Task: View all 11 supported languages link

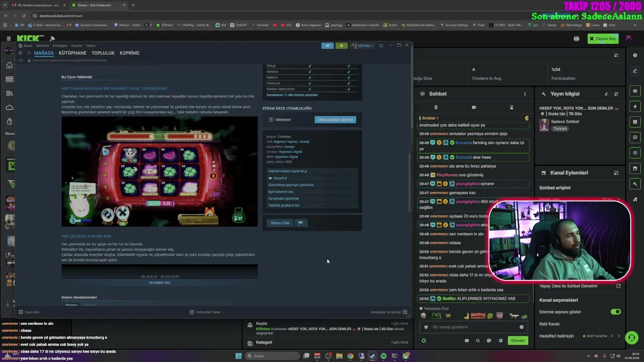Action: tap(292, 95)
